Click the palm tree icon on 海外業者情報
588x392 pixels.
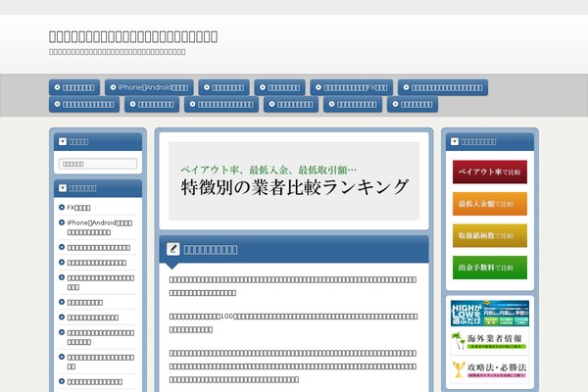tap(458, 340)
